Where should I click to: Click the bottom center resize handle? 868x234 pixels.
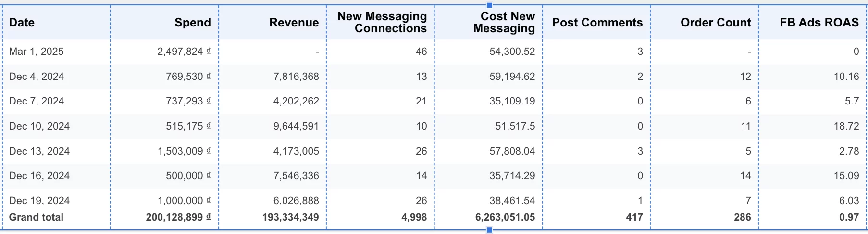[489, 230]
